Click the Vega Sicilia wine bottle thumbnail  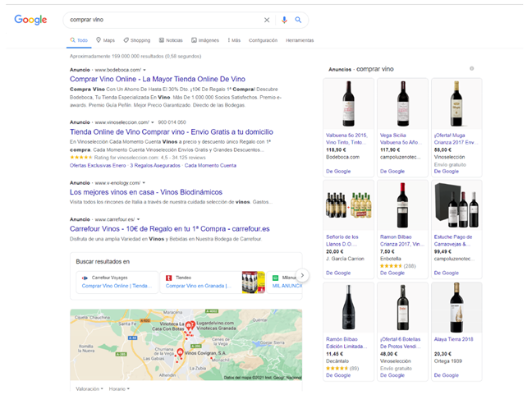[402, 103]
